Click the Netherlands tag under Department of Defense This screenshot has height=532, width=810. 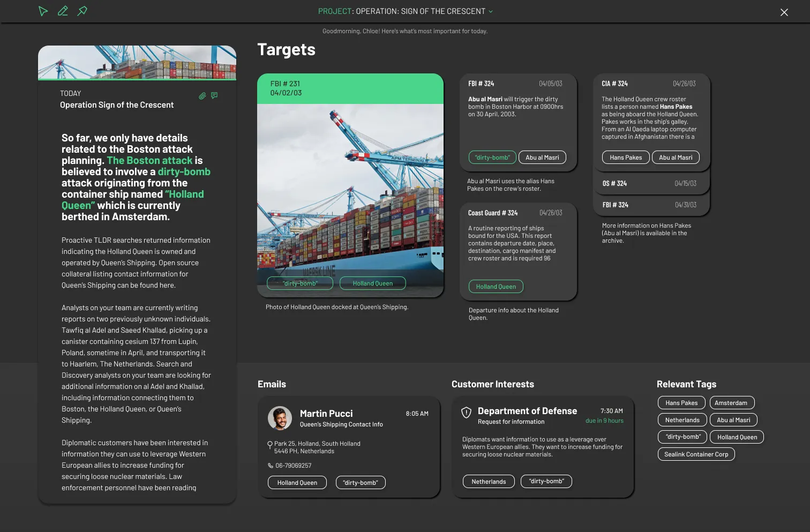coord(489,482)
